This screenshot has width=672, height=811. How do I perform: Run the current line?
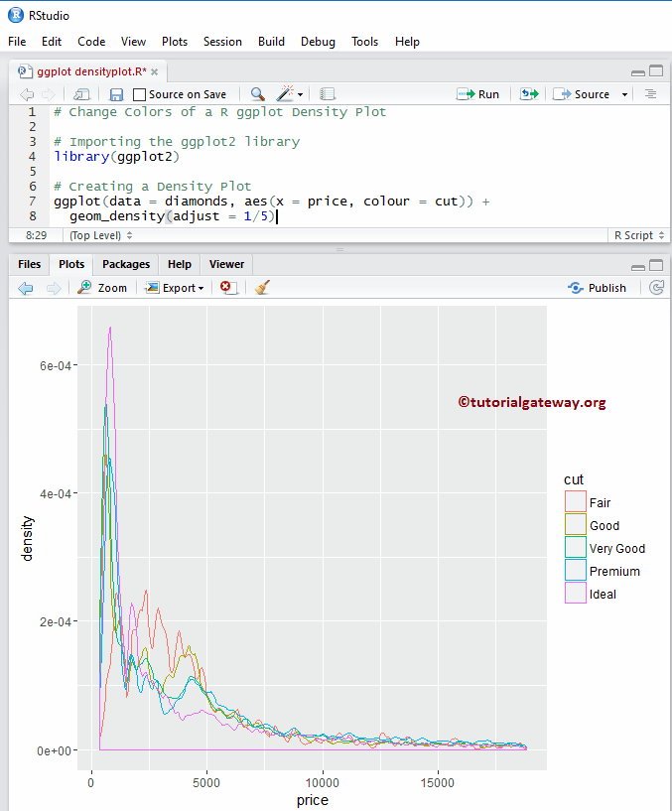(x=478, y=94)
